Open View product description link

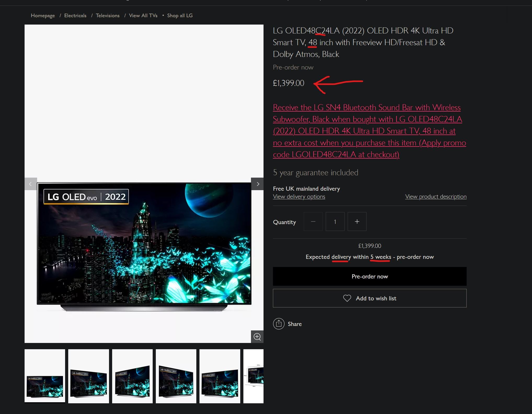click(x=436, y=196)
